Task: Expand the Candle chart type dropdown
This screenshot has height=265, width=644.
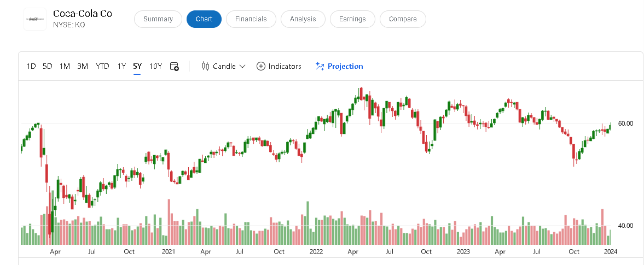Action: pyautogui.click(x=242, y=66)
